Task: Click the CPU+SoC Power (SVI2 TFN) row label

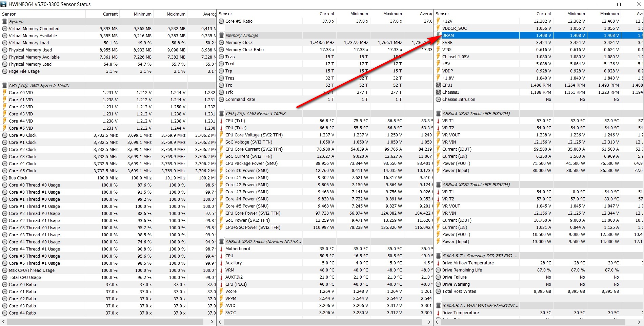Action: pyautogui.click(x=253, y=227)
